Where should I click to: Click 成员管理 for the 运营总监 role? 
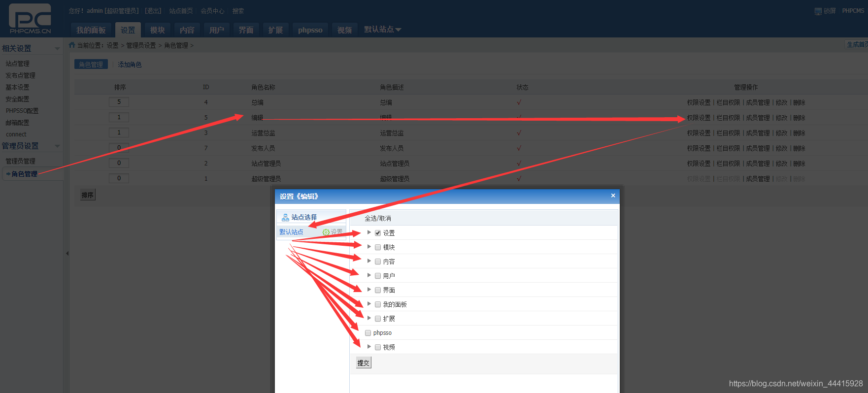[x=758, y=133]
